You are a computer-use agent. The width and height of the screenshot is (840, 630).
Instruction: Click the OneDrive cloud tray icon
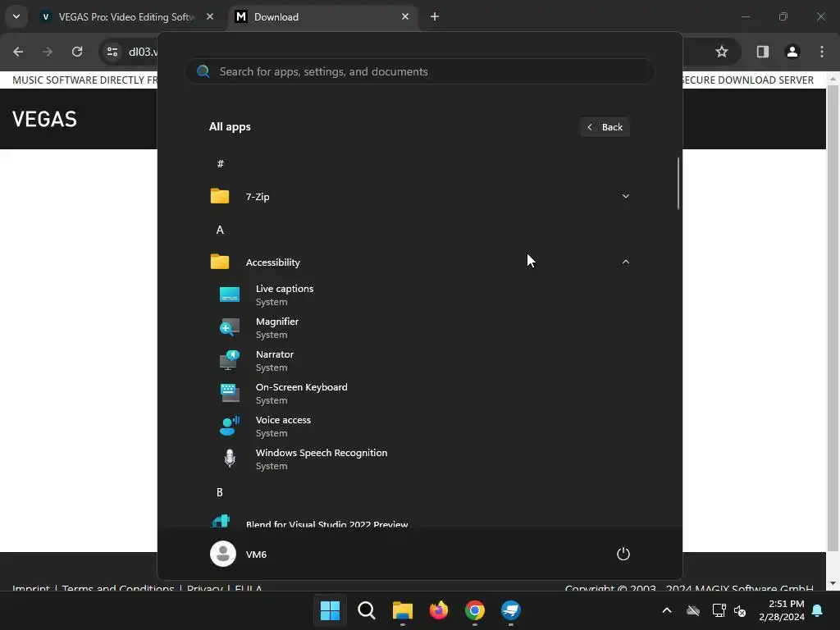click(x=693, y=610)
